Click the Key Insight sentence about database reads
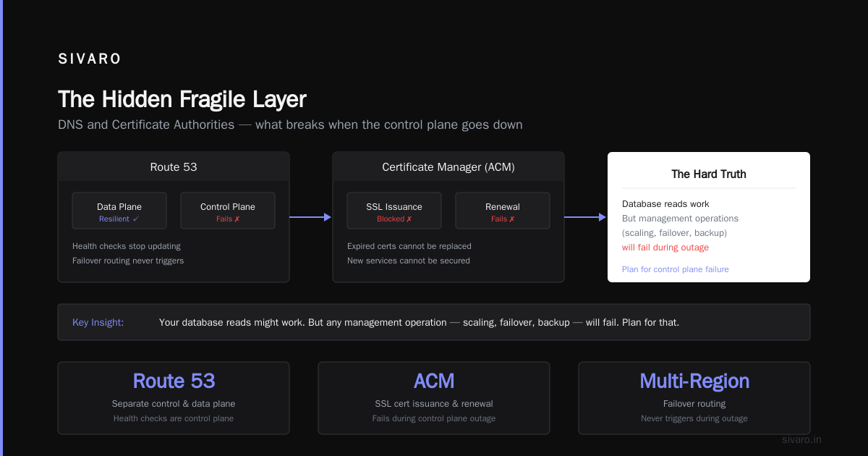This screenshot has height=456, width=868. [x=419, y=322]
